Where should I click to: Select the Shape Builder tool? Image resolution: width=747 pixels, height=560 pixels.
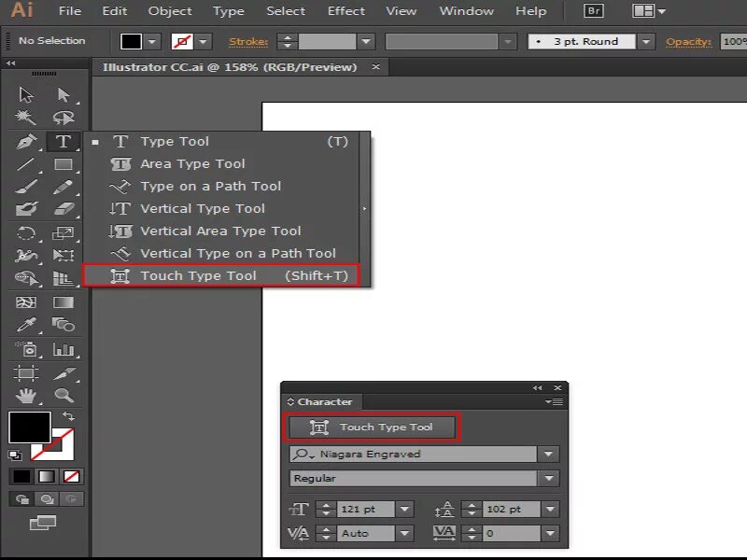coord(26,277)
